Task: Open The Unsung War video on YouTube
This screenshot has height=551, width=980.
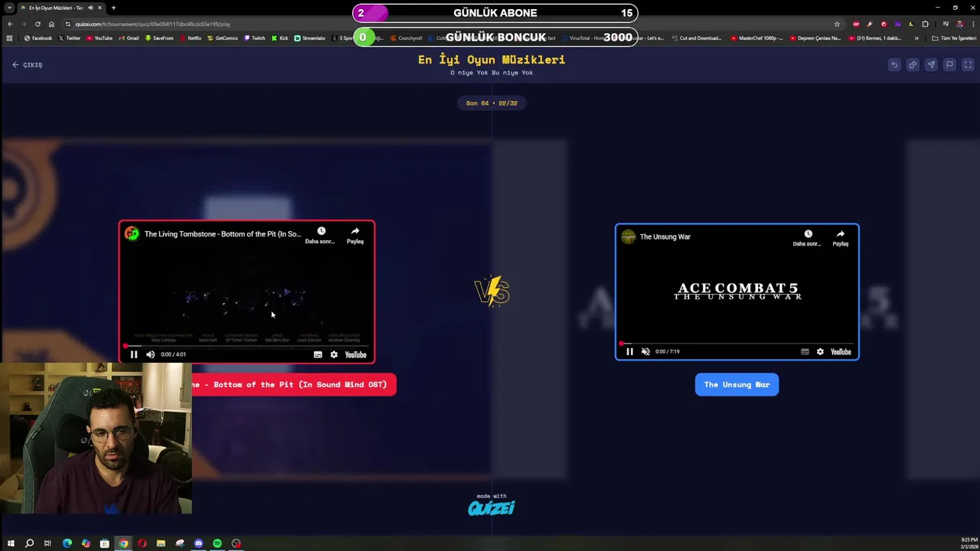Action: (841, 351)
